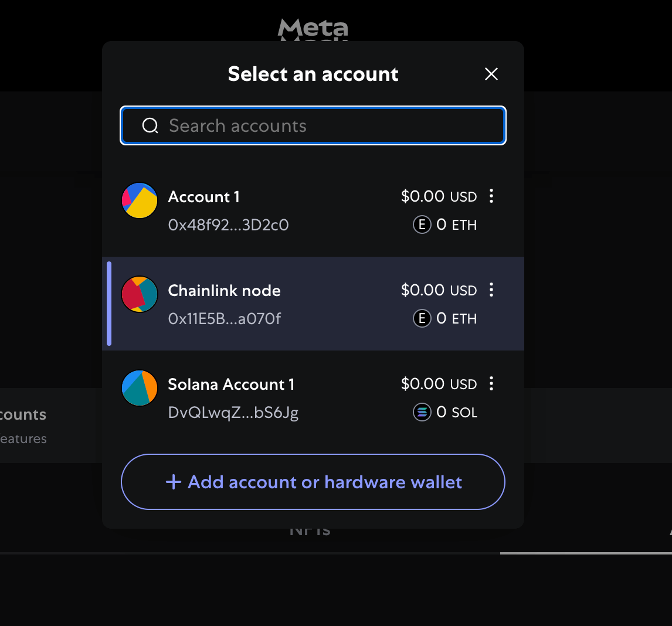
Task: Open options menu for Account 1
Action: [491, 196]
